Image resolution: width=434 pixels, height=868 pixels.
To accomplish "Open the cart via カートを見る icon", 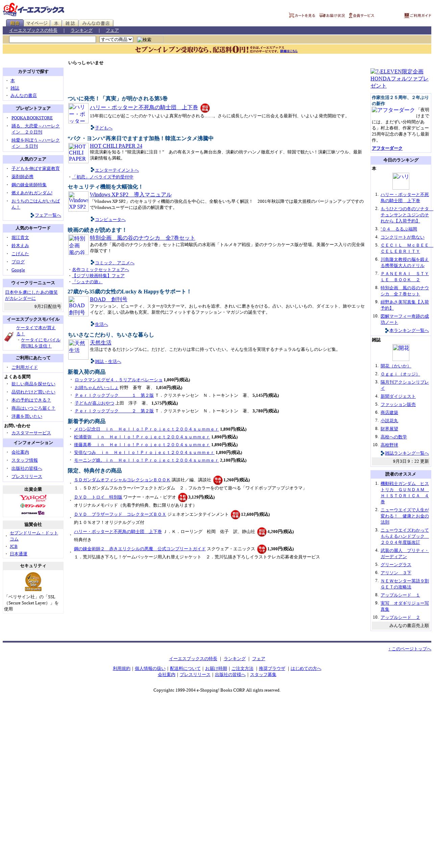I will [302, 16].
